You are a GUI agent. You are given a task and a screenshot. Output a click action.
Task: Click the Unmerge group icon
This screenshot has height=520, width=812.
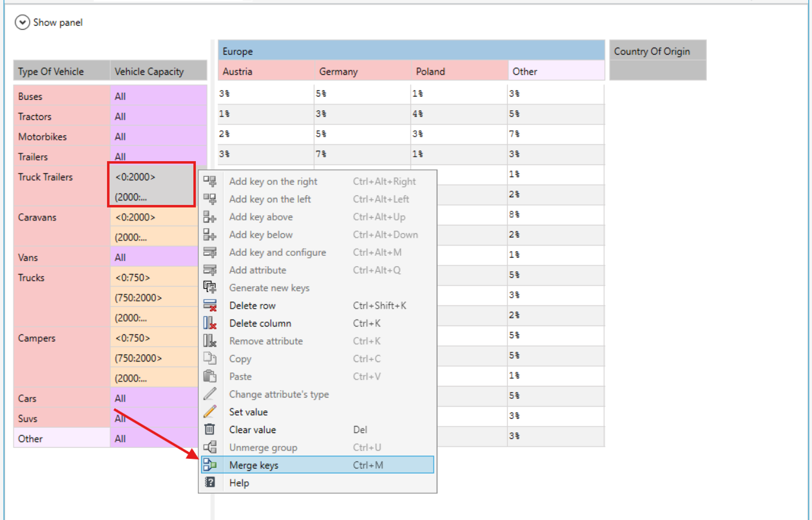[x=210, y=447]
